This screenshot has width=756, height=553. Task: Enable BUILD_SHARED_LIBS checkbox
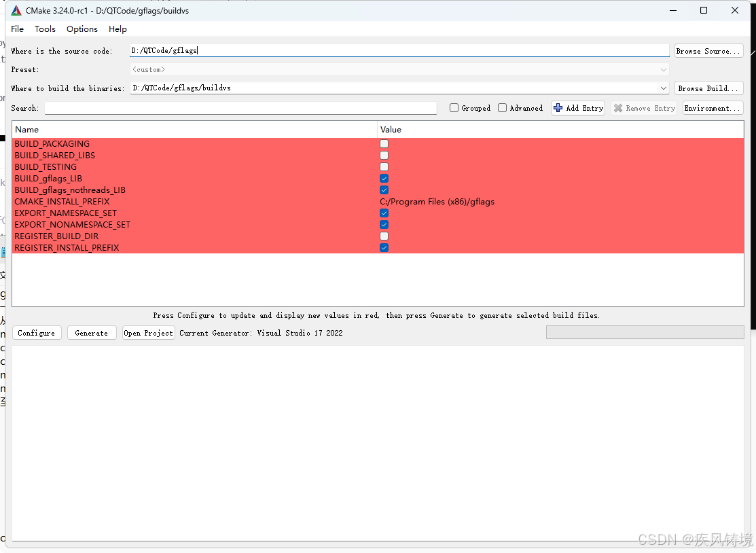[x=384, y=156]
